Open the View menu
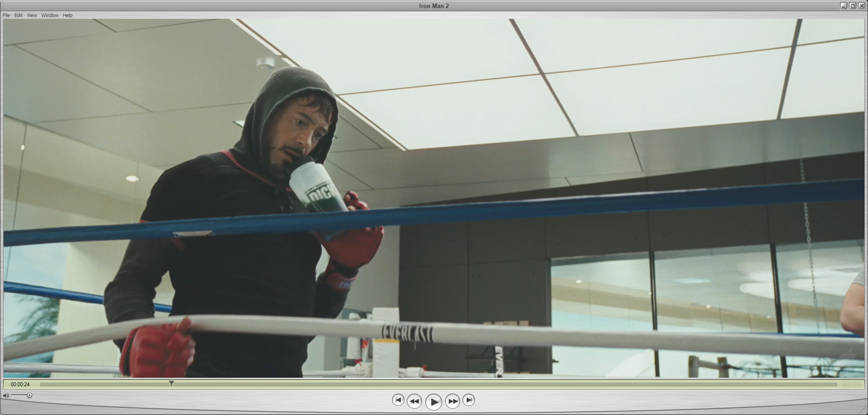 32,15
